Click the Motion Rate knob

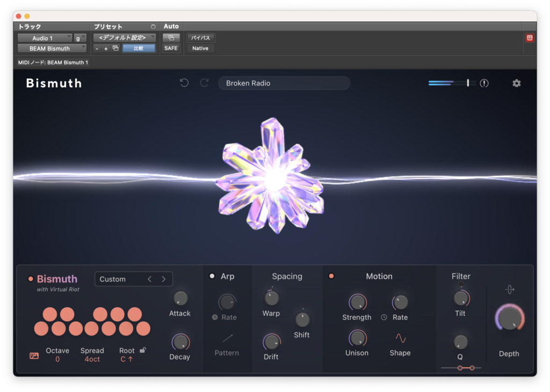point(400,302)
